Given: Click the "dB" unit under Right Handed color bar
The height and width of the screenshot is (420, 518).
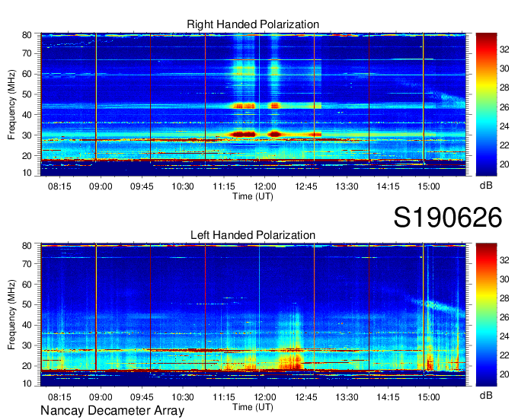Looking at the screenshot, I should click(486, 185).
